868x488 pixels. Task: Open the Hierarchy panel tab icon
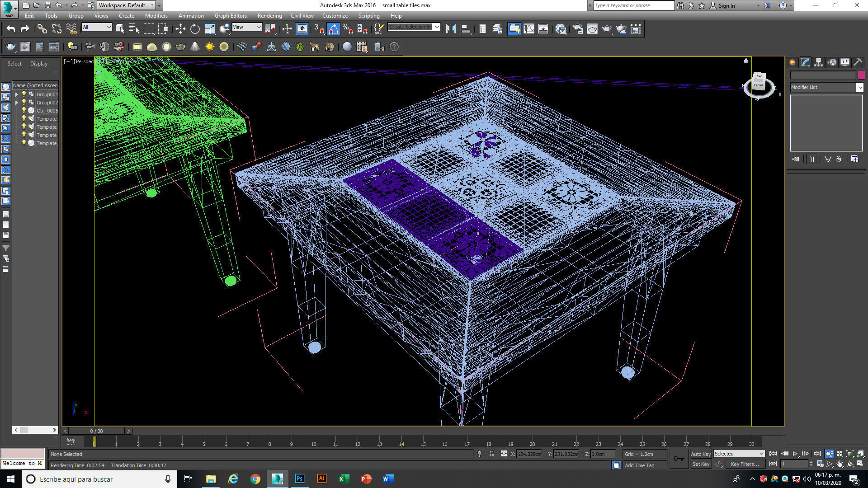click(x=818, y=63)
